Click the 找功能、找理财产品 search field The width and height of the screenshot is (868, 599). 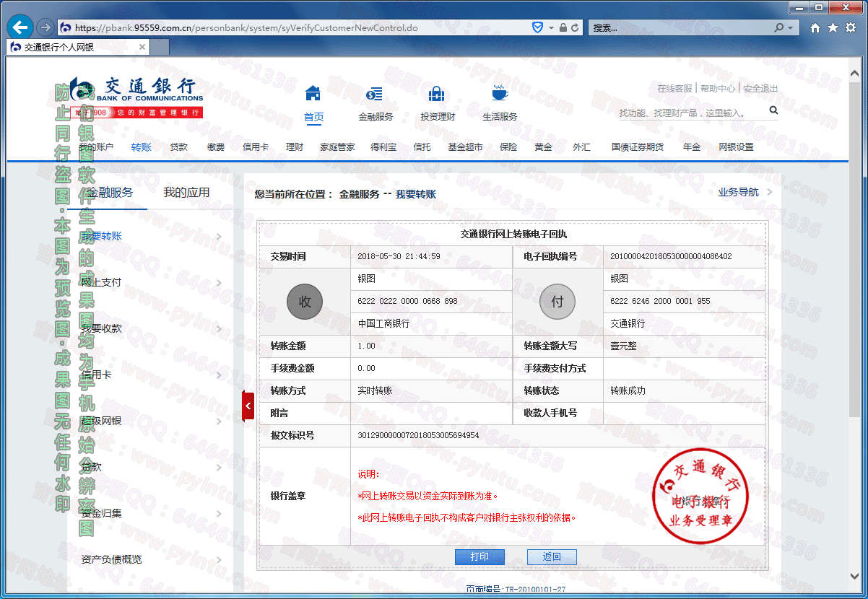tap(691, 113)
